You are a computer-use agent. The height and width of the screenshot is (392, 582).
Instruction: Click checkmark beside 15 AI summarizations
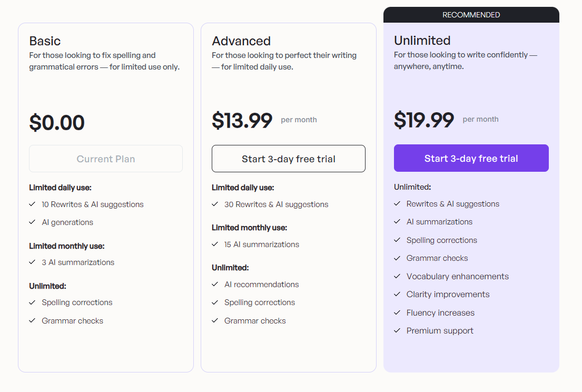point(215,244)
